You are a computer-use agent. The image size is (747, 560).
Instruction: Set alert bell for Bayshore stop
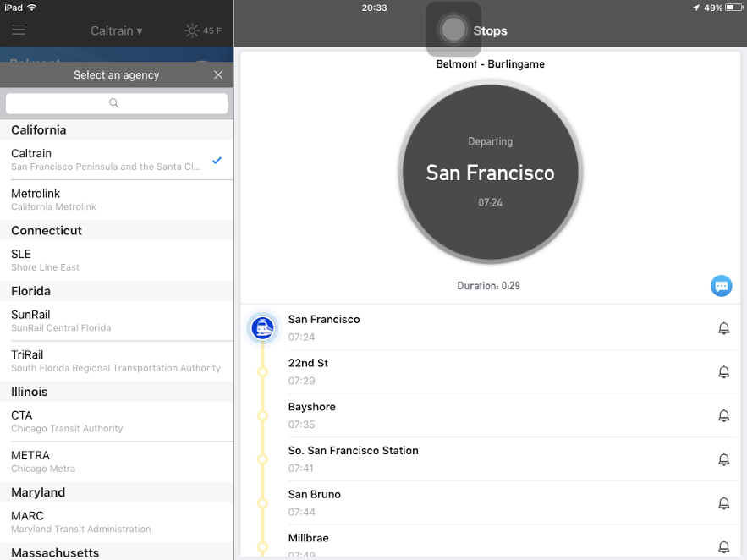[723, 415]
